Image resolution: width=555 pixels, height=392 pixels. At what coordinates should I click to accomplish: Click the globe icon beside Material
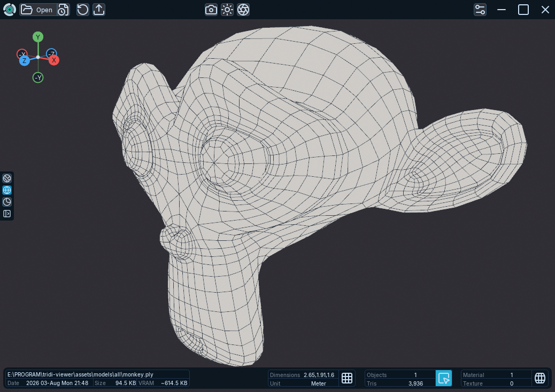pos(540,378)
